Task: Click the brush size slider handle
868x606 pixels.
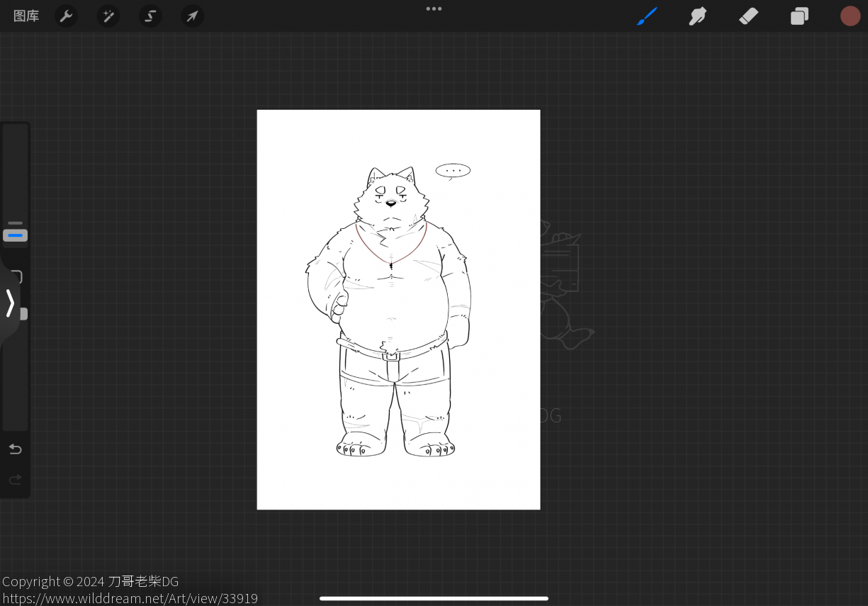Action: [15, 235]
